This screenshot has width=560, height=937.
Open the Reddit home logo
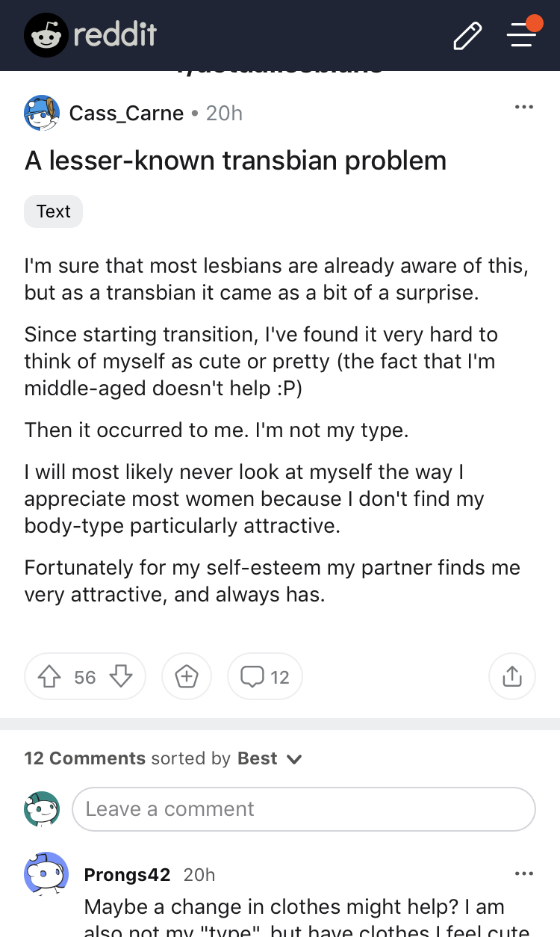(x=90, y=35)
